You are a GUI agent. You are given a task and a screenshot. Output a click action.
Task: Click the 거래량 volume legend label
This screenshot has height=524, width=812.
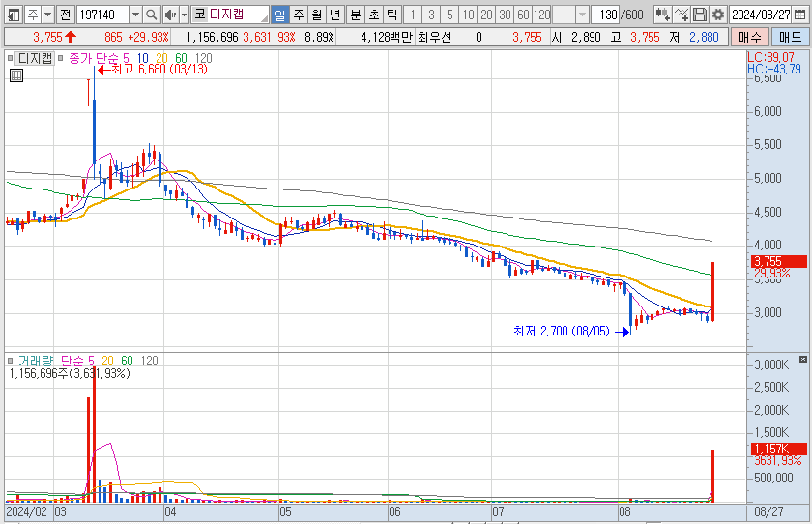click(x=36, y=361)
